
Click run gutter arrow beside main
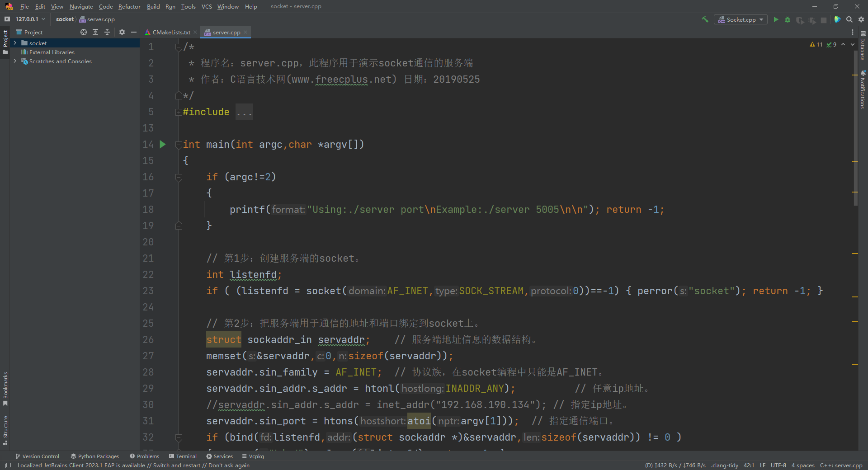[x=163, y=144]
